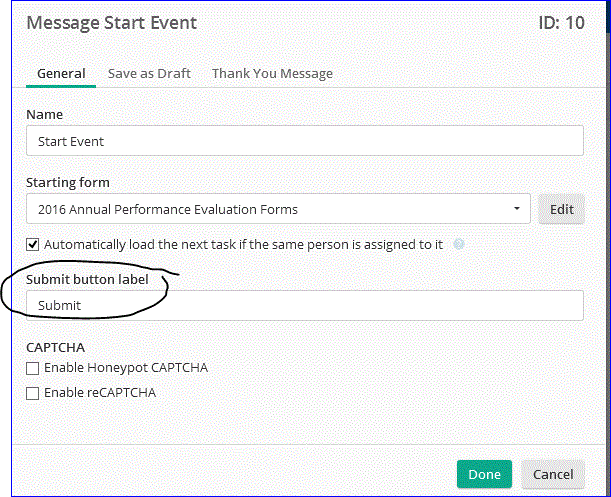This screenshot has width=611, height=497.
Task: Click the Submit button label caption text
Action: (x=87, y=279)
